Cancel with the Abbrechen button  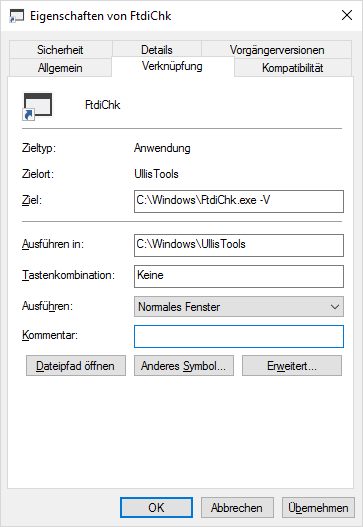tap(237, 508)
